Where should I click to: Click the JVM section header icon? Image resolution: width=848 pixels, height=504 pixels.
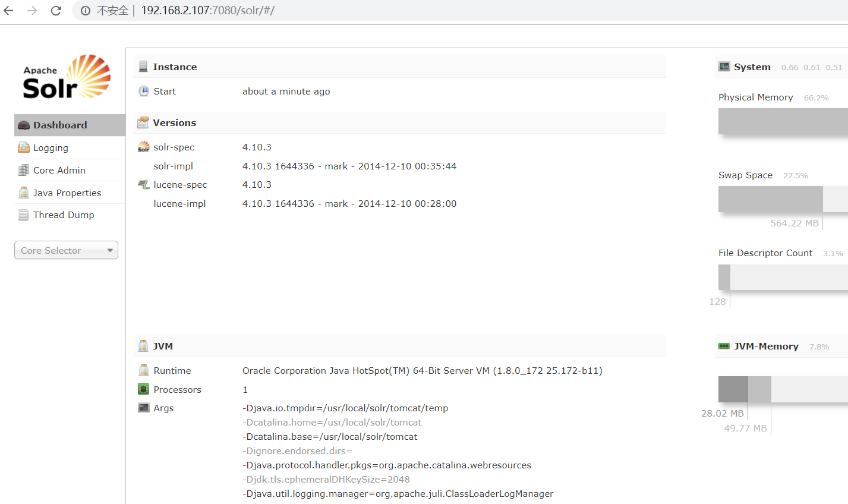143,346
